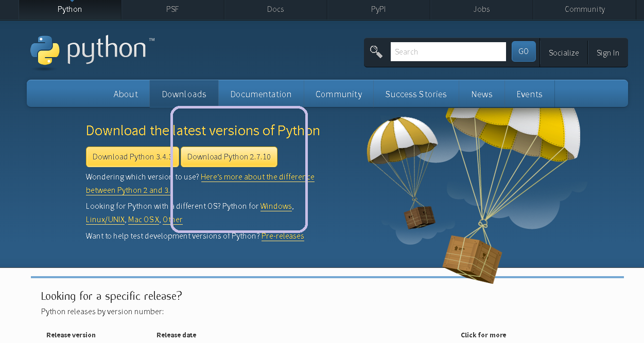Go to the Jobs top tab
The width and height of the screenshot is (644, 343).
(x=481, y=9)
